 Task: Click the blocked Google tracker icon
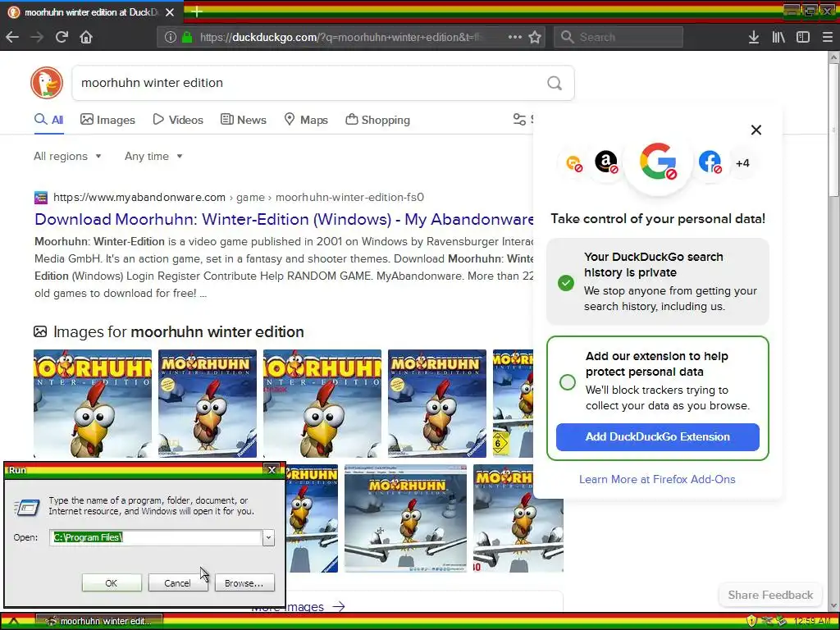pyautogui.click(x=658, y=161)
